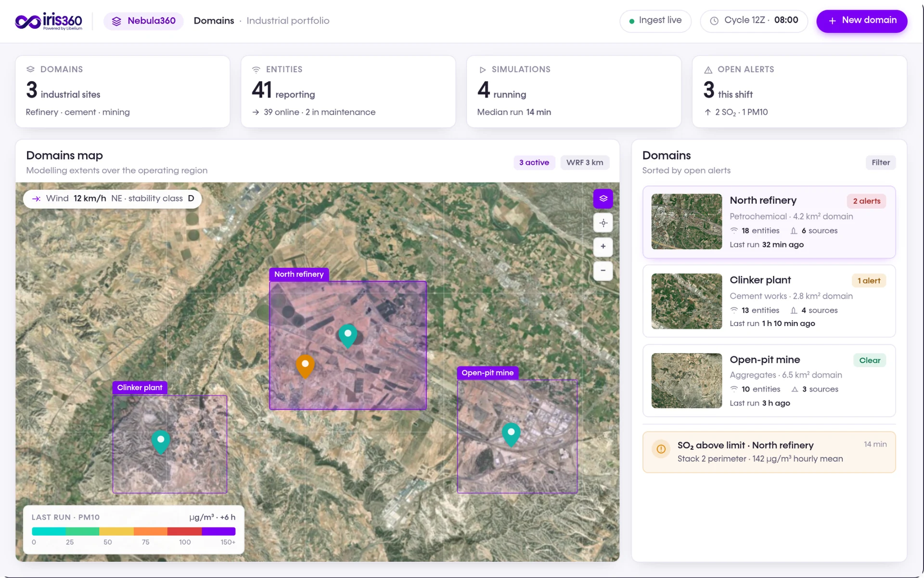Click 'Last run 3 h ago' text
Image resolution: width=924 pixels, height=578 pixels.
(760, 403)
